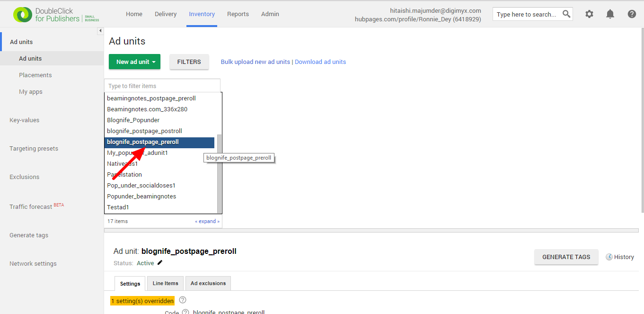
Task: Expand the ad units list
Action: pos(207,221)
